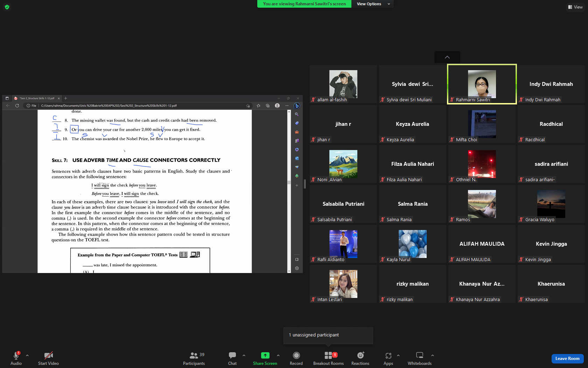Open the Participants panel
Viewport: 588px width, 368px height.
click(x=194, y=358)
